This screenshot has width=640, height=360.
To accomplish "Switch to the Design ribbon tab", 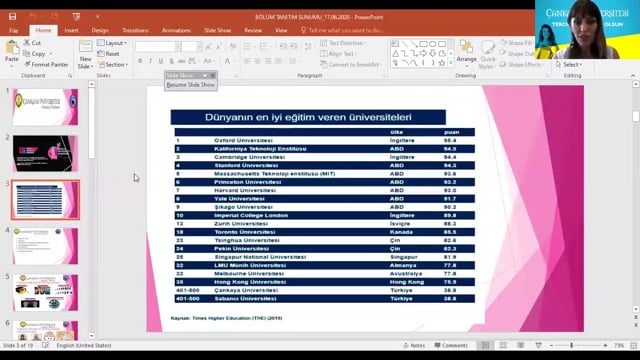I will (100, 31).
